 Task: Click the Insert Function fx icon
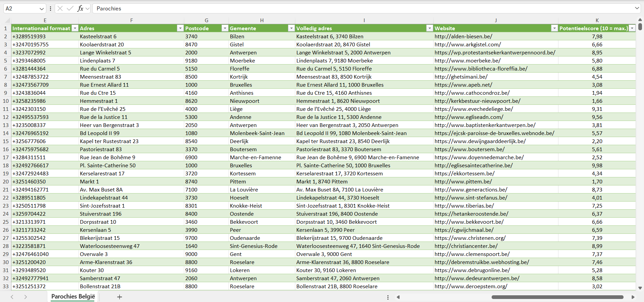click(x=80, y=8)
